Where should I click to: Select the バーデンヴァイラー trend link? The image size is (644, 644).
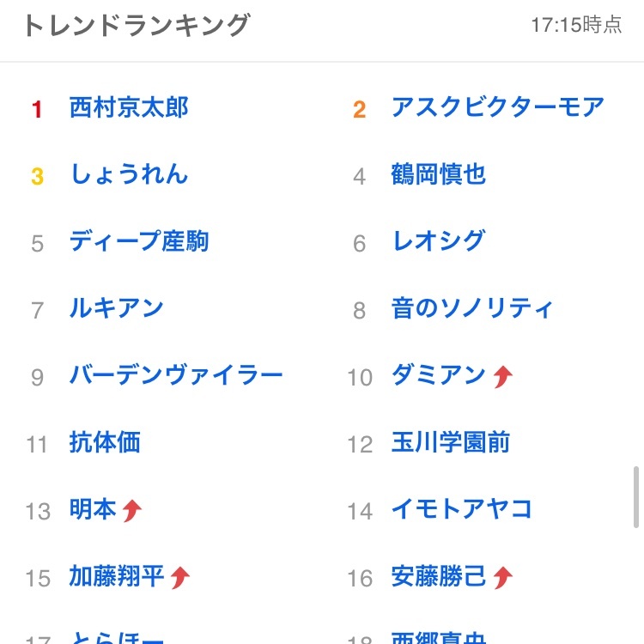tap(176, 375)
